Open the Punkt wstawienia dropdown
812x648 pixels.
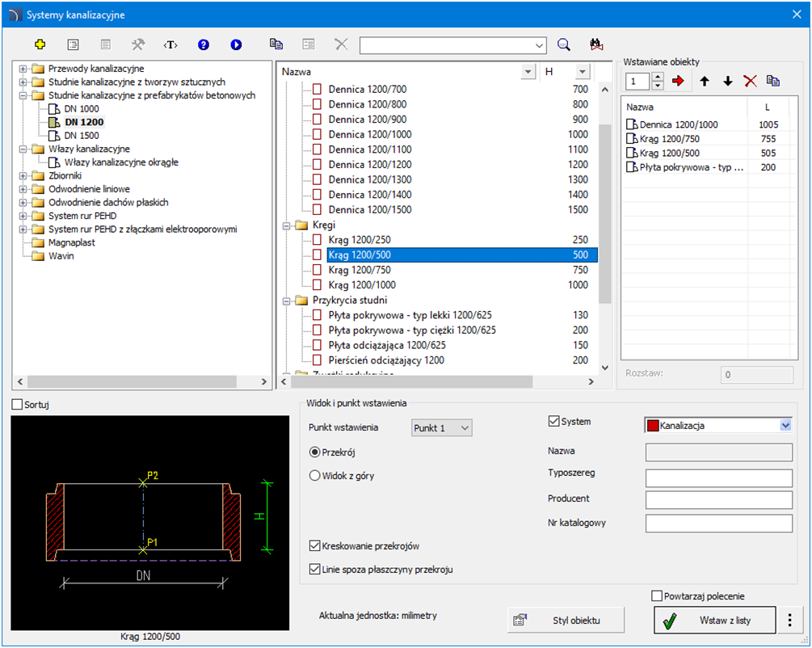click(x=441, y=428)
